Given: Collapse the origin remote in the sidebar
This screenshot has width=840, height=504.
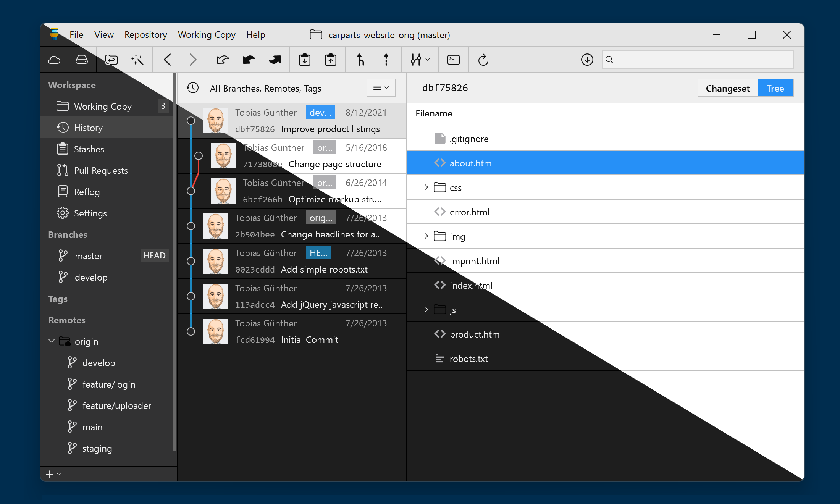Looking at the screenshot, I should 52,341.
